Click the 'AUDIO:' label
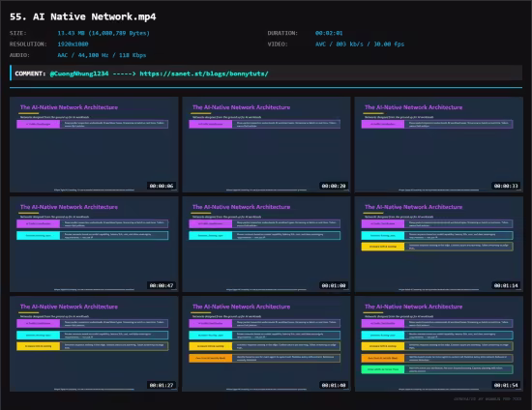The height and width of the screenshot is (410, 532). coord(19,55)
